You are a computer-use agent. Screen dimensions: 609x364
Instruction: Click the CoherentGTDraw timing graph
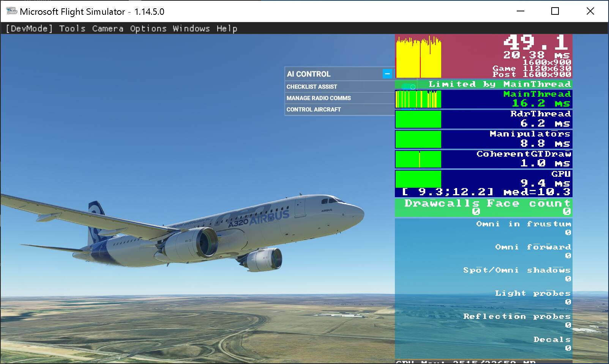pos(418,159)
